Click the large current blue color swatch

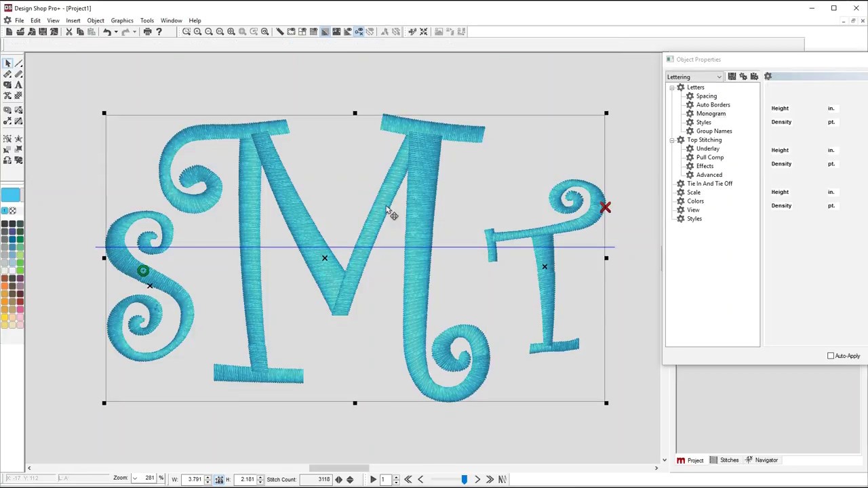tap(10, 196)
